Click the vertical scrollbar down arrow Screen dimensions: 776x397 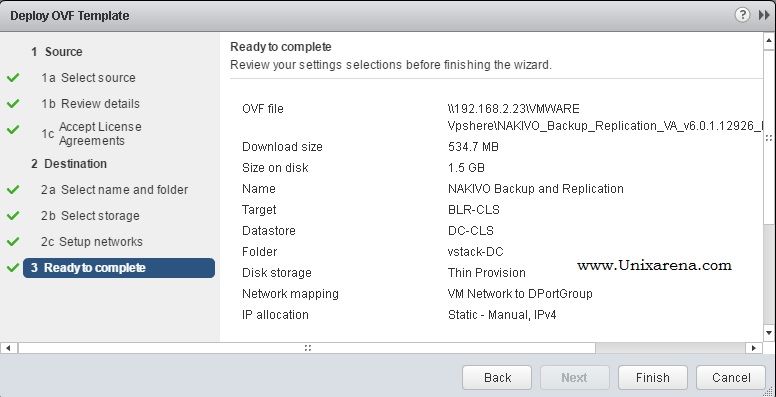pyautogui.click(x=769, y=332)
